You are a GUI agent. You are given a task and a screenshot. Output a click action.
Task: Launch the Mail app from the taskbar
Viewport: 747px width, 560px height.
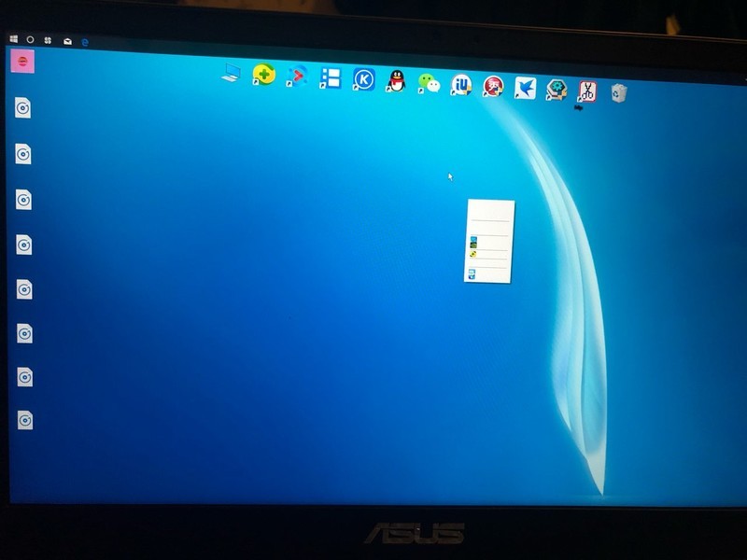tap(67, 41)
